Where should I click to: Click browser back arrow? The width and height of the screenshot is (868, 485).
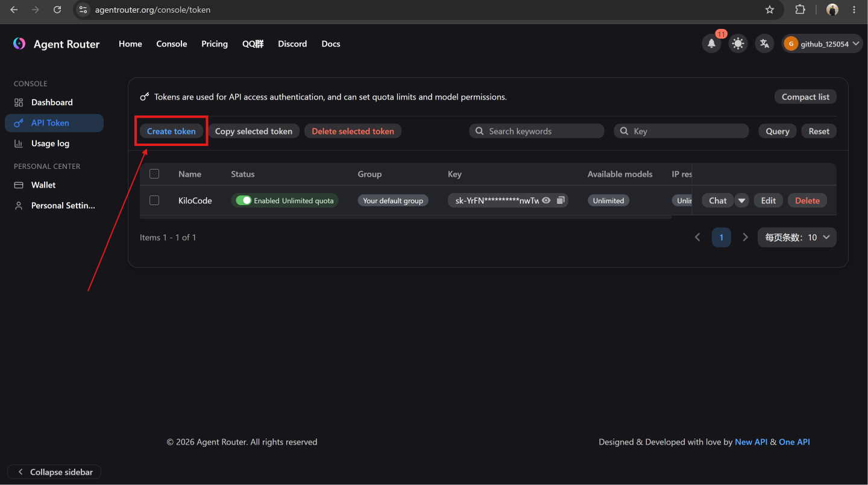click(x=14, y=10)
